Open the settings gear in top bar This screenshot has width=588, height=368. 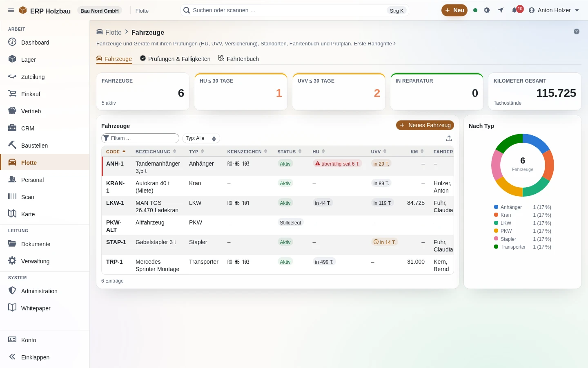point(487,10)
